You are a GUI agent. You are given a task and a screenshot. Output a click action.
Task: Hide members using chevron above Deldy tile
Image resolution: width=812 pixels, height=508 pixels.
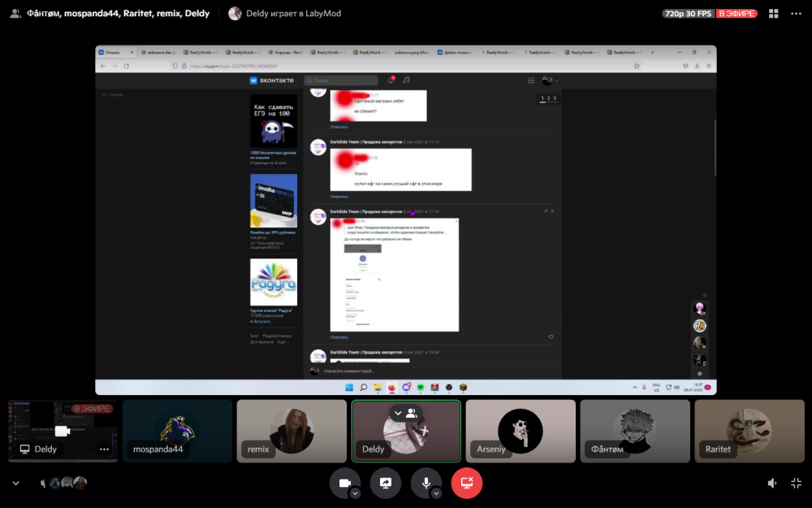tap(398, 413)
